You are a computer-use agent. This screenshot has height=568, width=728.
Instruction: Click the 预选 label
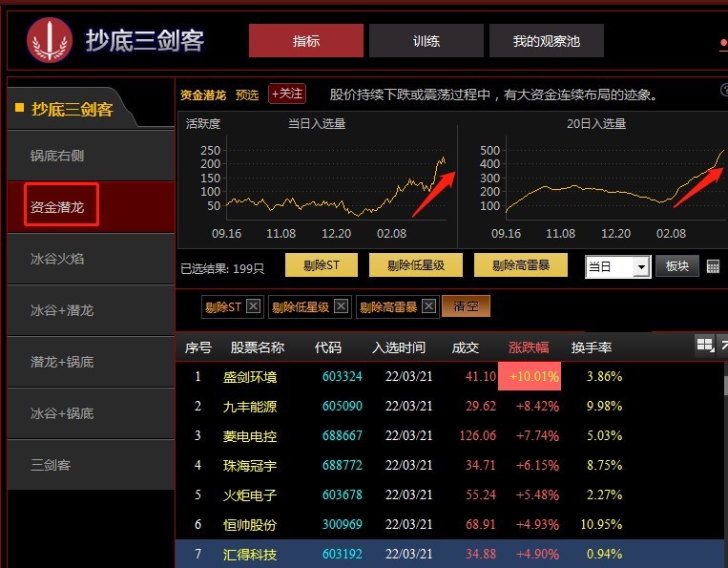[247, 95]
